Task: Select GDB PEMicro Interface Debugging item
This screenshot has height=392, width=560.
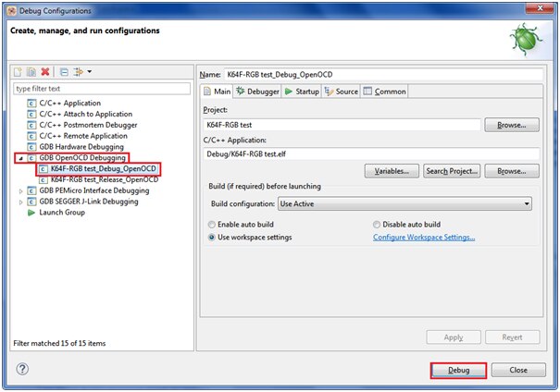Action: click(x=94, y=190)
